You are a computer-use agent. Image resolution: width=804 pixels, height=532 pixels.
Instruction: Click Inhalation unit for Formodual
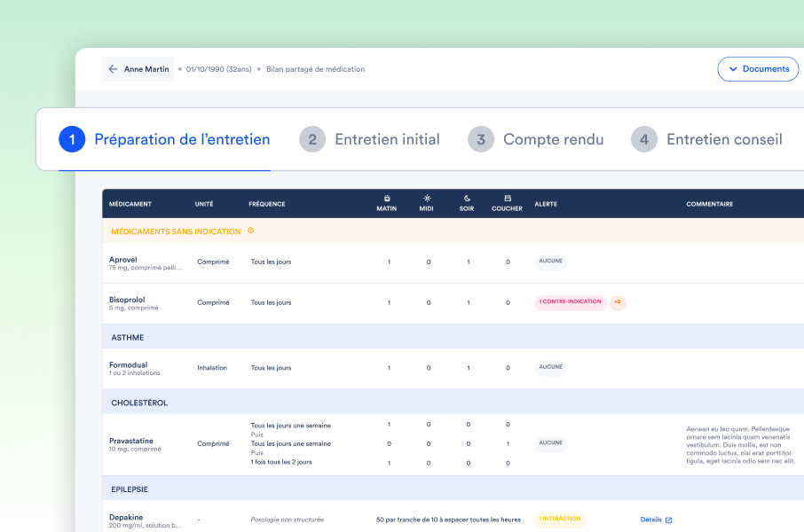coord(212,368)
